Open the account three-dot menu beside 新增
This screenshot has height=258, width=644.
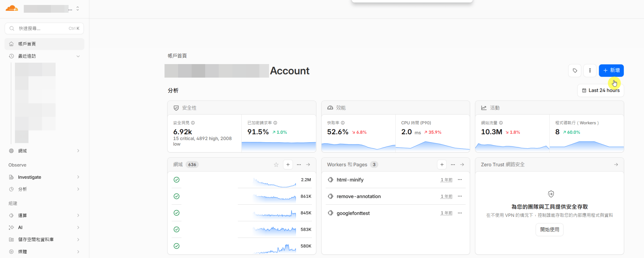coord(590,70)
